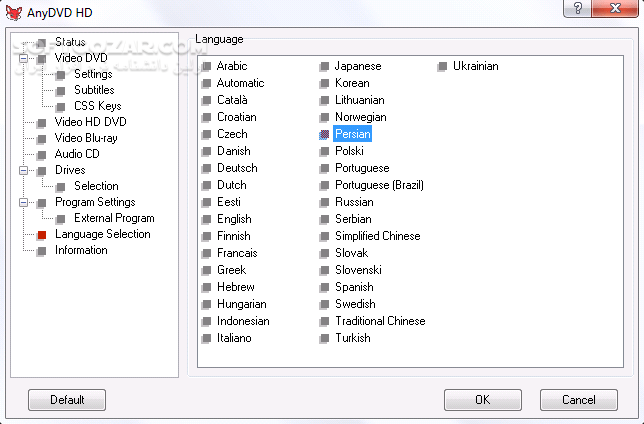Open the Video DVD tree node
Image resolution: width=644 pixels, height=424 pixels.
click(x=81, y=58)
